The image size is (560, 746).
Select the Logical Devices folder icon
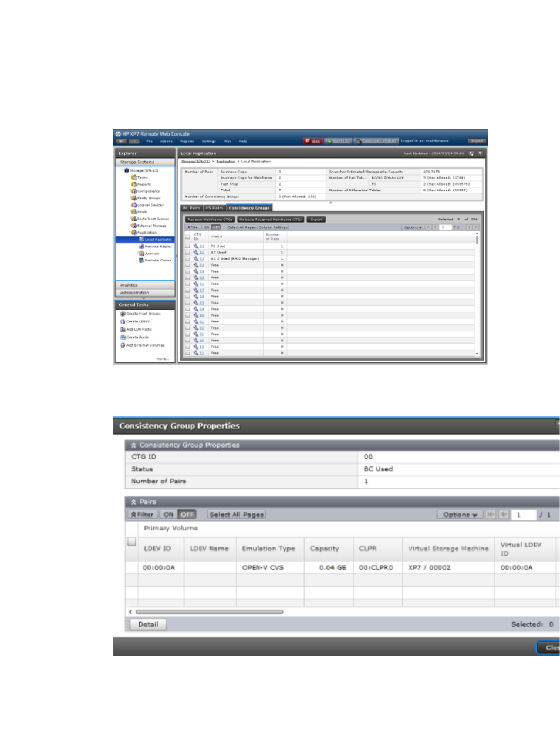coord(134,205)
